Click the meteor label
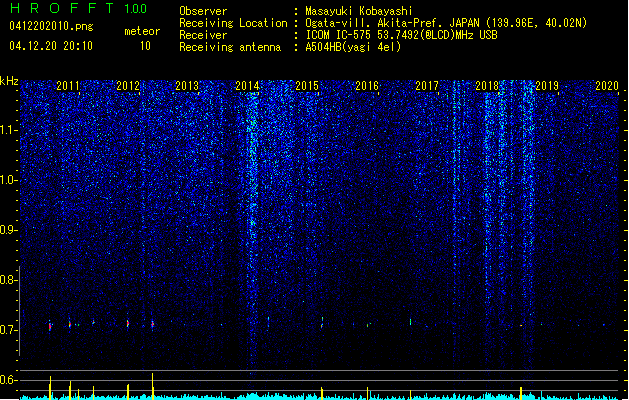629x400 pixels. click(x=142, y=31)
